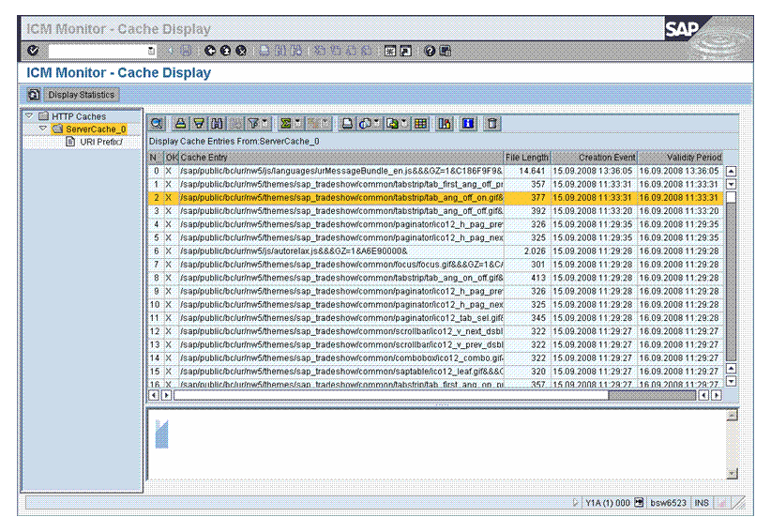Click the Creation Event column header
Screen dimensions: 771x532
click(x=594, y=158)
